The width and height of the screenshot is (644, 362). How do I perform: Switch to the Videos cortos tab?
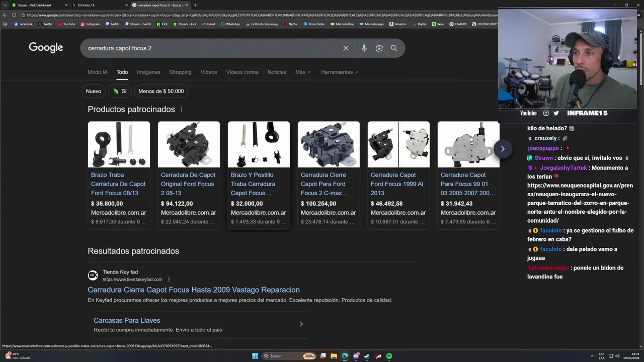pyautogui.click(x=242, y=72)
